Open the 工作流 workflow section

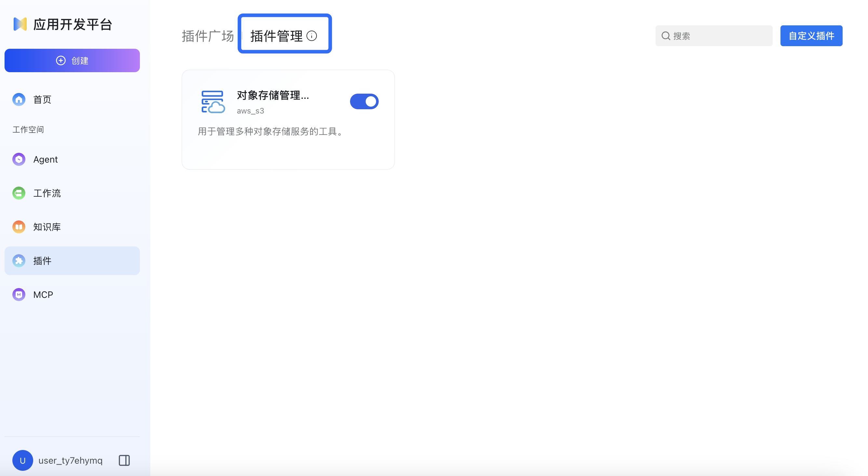[47, 193]
